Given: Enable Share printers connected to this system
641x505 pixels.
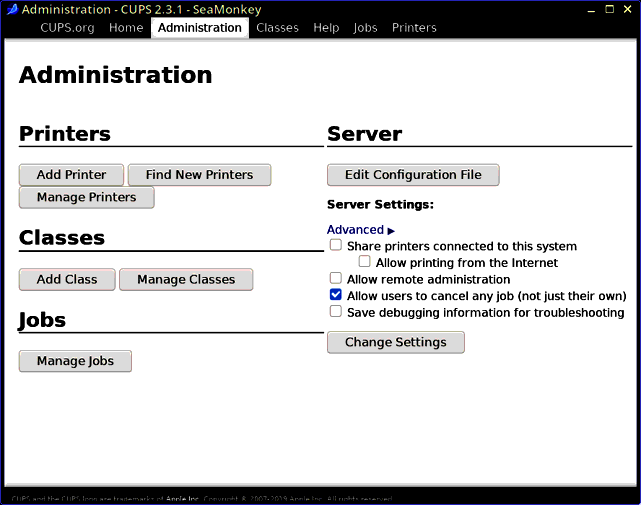Looking at the screenshot, I should 336,245.
